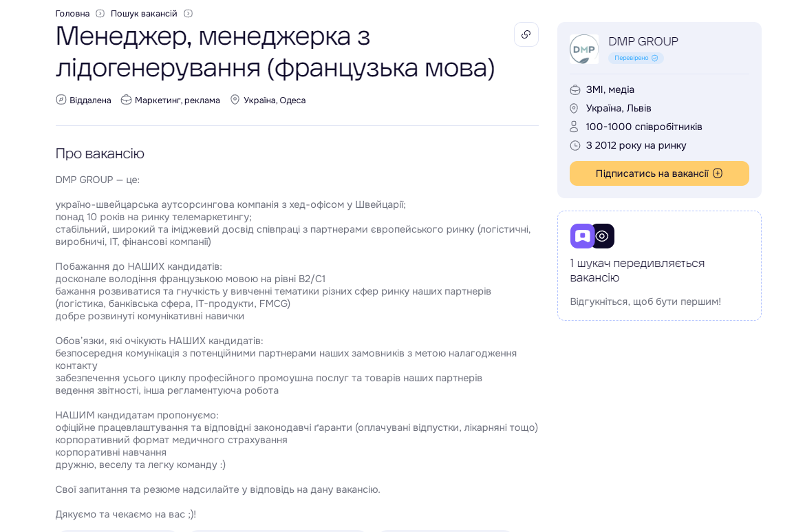Click the chevron after Пошук вакансій
The image size is (794, 532).
coord(189,14)
